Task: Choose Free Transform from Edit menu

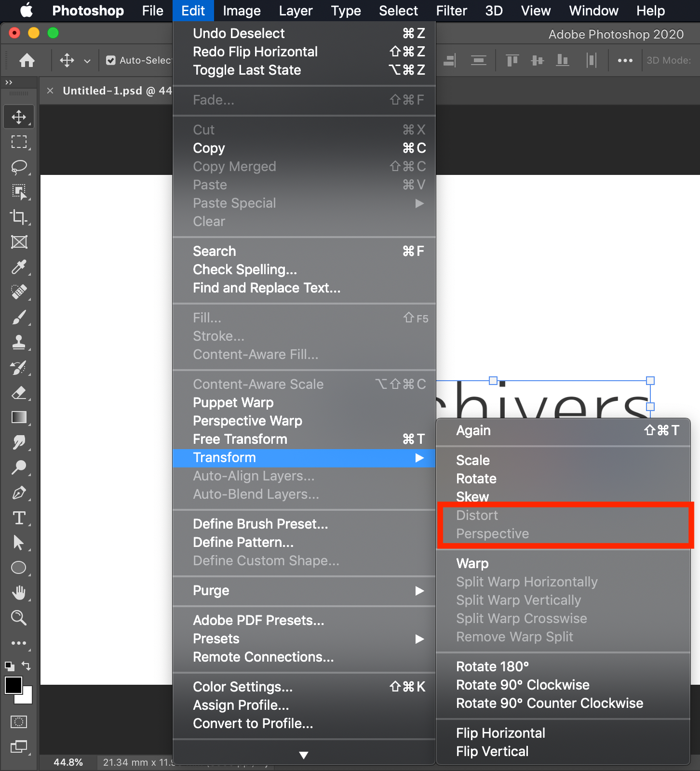Action: click(x=304, y=439)
